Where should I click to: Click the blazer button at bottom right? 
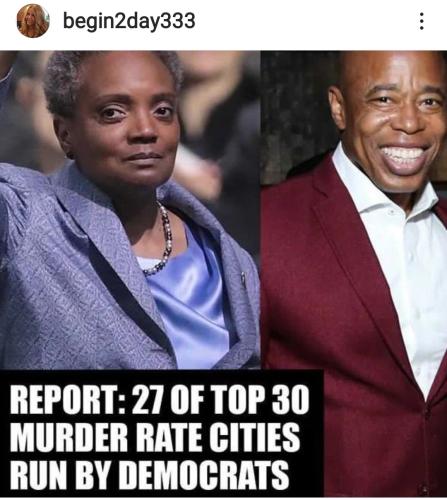pyautogui.click(x=424, y=489)
